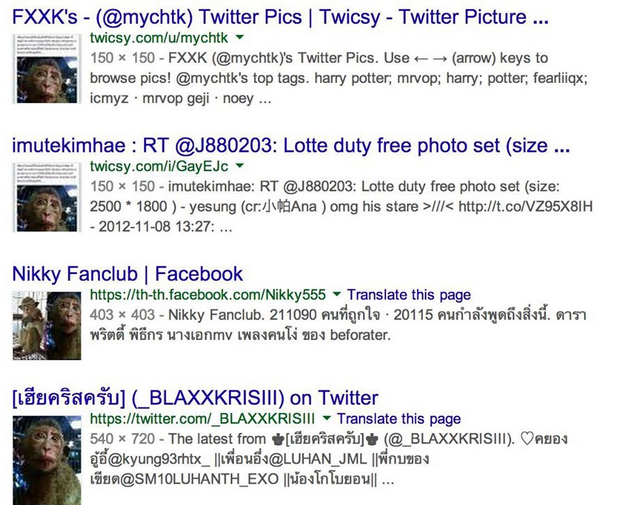Visit the twicsy.com/i/GayEJc green URL
The height and width of the screenshot is (505, 641).
pyautogui.click(x=159, y=166)
